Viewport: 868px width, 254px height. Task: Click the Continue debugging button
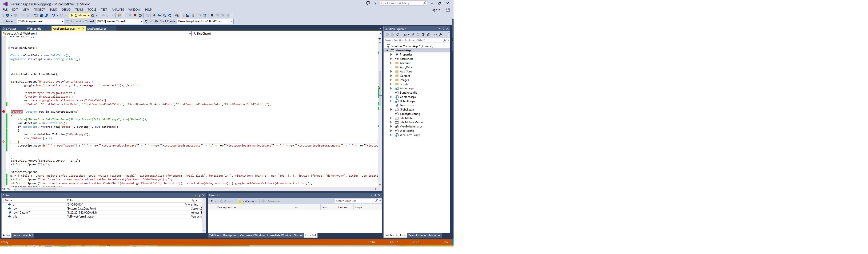coord(79,16)
